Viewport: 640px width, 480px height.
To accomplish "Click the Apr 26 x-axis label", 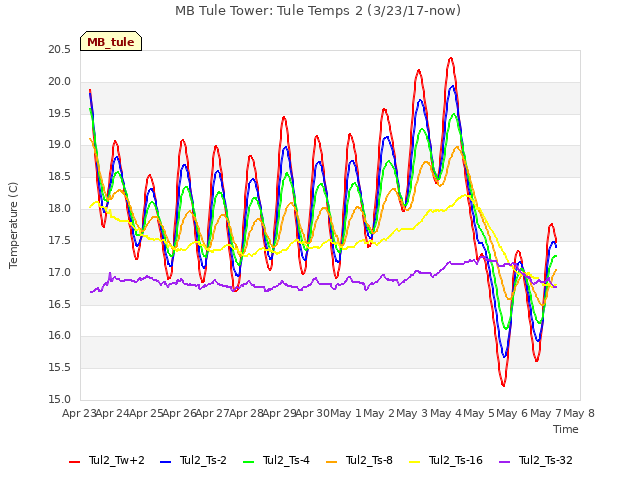I will 179,414.
